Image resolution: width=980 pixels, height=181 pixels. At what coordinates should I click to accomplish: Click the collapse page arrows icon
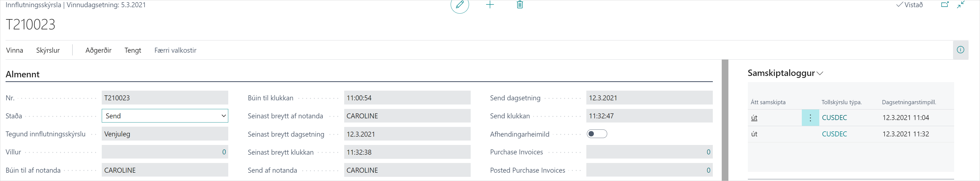pos(961,5)
